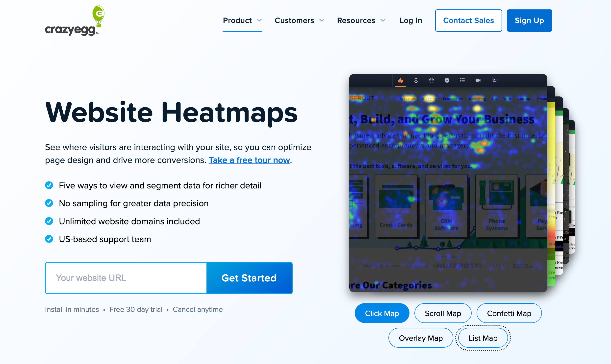Switch to the Scroll Map tab
This screenshot has height=364, width=611.
click(443, 313)
